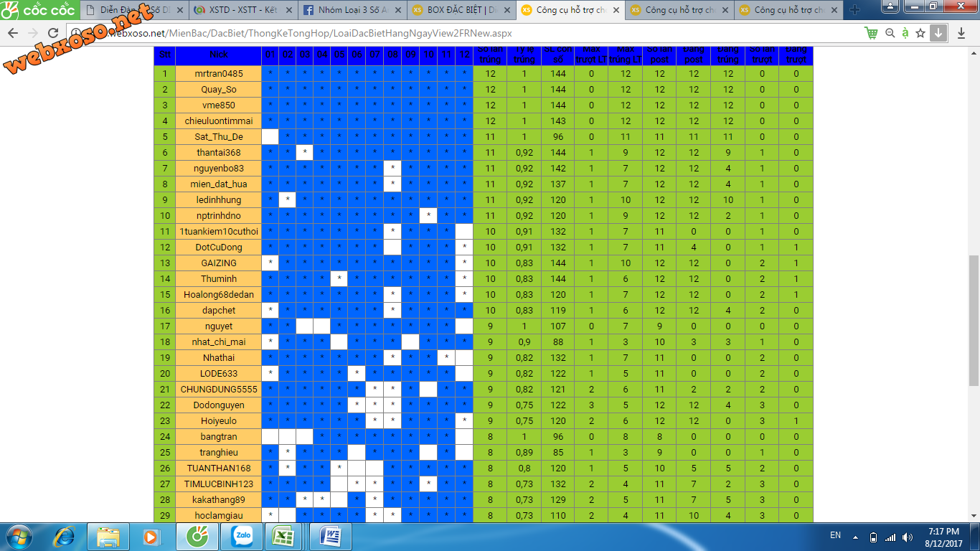Open a new browser tab
980x551 pixels.
[854, 10]
